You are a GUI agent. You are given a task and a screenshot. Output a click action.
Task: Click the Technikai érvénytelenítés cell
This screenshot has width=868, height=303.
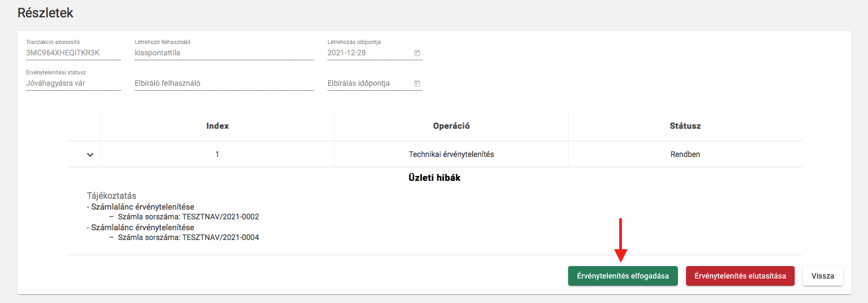(451, 154)
